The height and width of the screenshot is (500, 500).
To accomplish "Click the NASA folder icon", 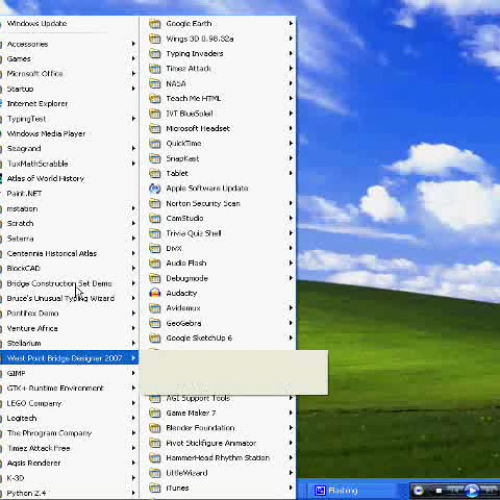I will [x=155, y=83].
